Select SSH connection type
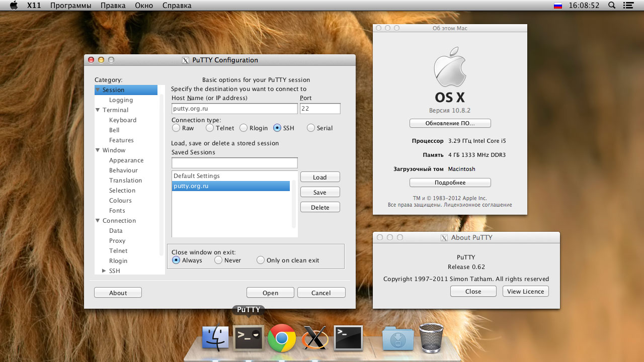This screenshot has width=644, height=362. click(277, 128)
